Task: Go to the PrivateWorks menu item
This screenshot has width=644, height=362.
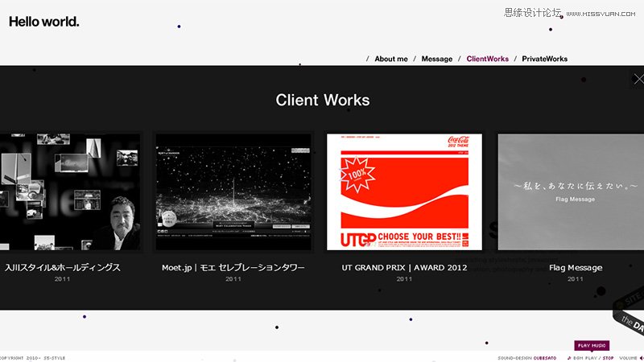Action: pos(545,59)
